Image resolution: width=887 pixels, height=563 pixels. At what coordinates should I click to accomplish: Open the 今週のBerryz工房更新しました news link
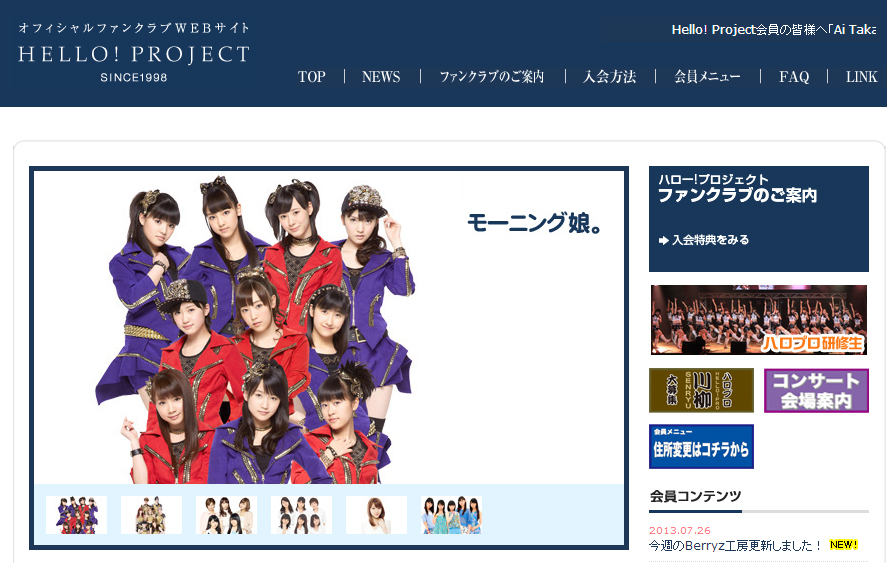point(735,546)
